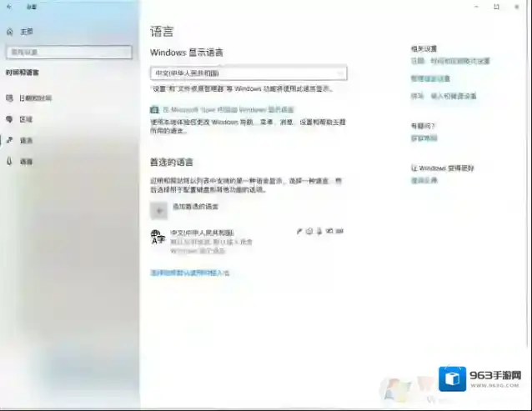Click the Microsoft Store icon link
Image resolution: width=532 pixels, height=411 pixels.
[x=154, y=109]
